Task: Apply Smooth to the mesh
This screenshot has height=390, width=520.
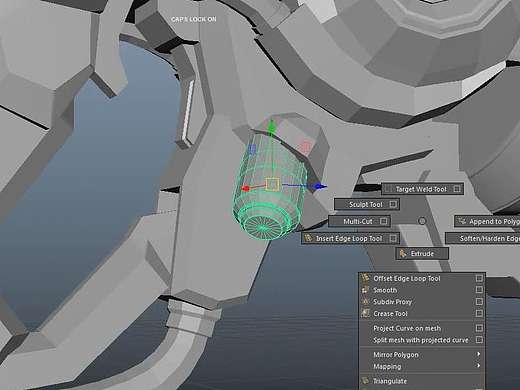Action: [422, 290]
